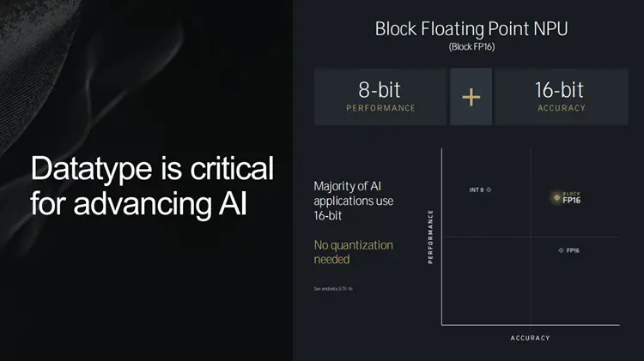The width and height of the screenshot is (644, 361).
Task: Click the FP16 label in lower quadrant
Action: 573,250
